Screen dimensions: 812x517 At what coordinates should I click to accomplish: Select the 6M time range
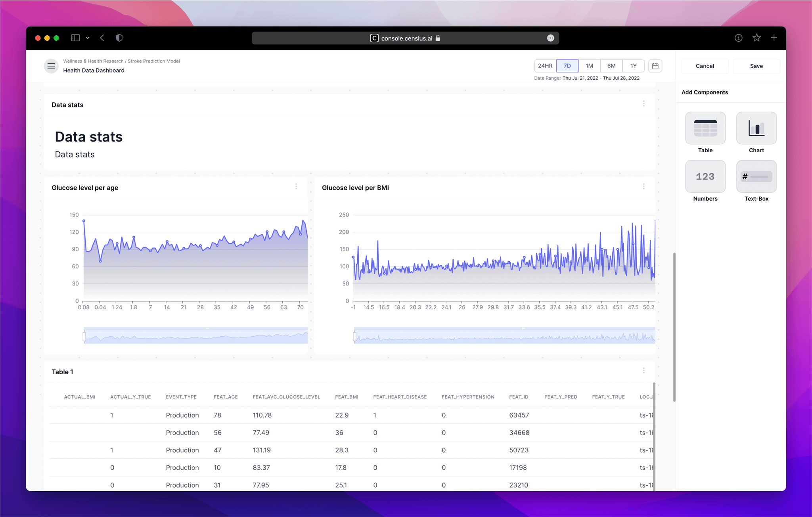coord(611,66)
